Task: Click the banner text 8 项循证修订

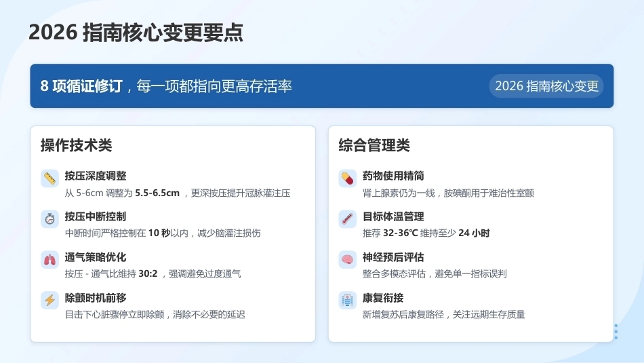Action: (81, 86)
